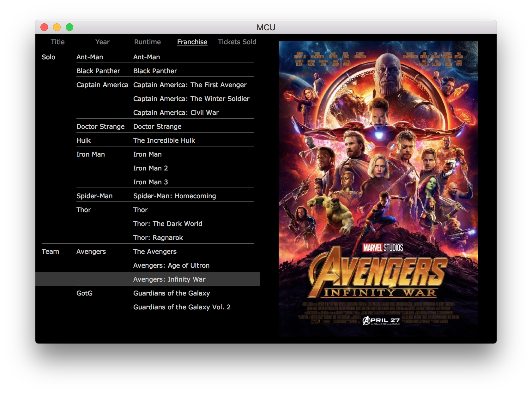Select Thor: Ragnarok entry
The height and width of the screenshot is (394, 532).
click(158, 238)
